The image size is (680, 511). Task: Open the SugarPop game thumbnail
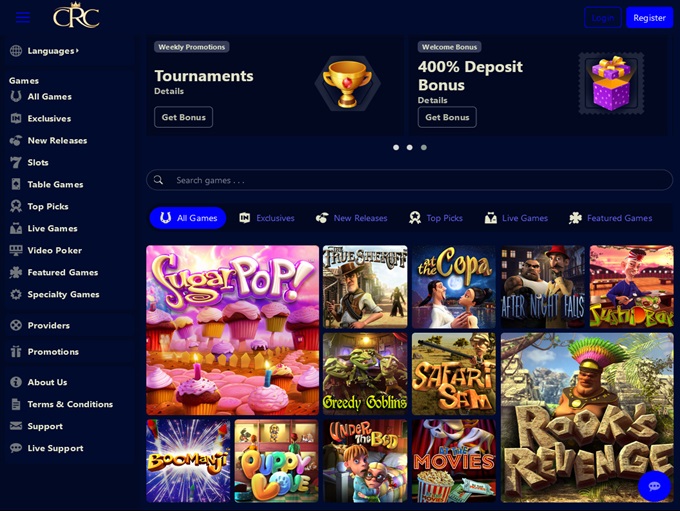click(232, 330)
